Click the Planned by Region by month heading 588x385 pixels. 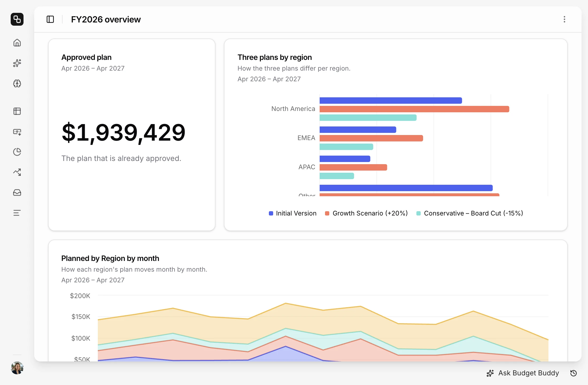[110, 258]
